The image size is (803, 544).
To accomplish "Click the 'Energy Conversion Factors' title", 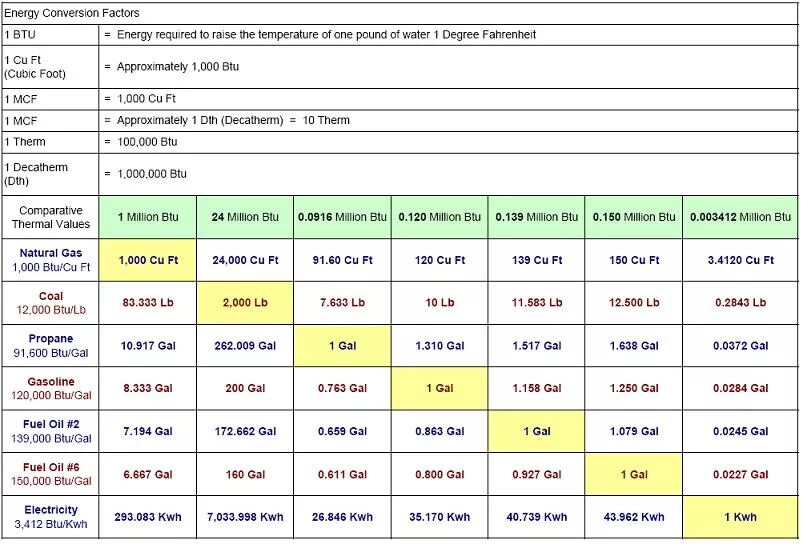I will [72, 13].
